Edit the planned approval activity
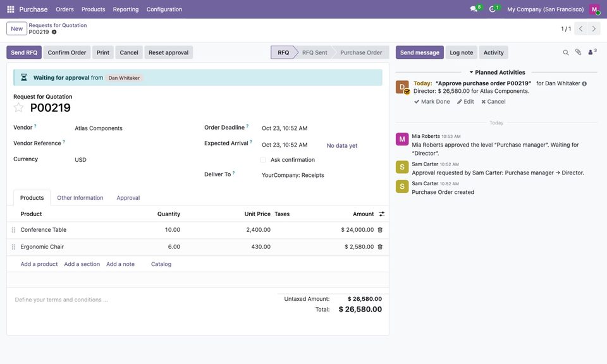This screenshot has height=364, width=607. click(465, 102)
